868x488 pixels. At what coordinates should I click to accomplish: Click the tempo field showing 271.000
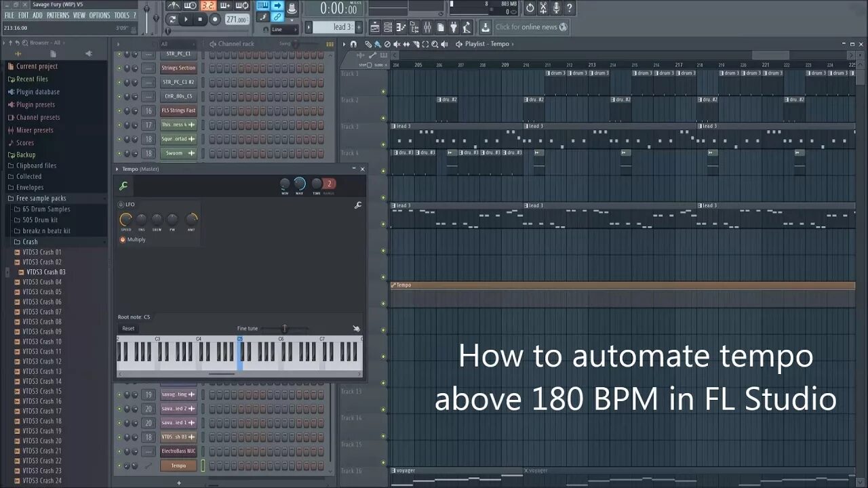click(237, 20)
